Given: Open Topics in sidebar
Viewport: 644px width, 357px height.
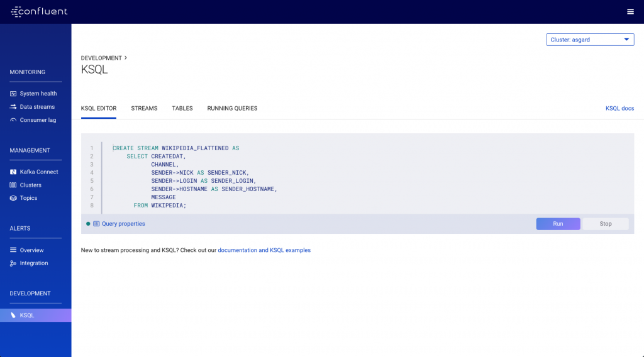Looking at the screenshot, I should pyautogui.click(x=28, y=198).
